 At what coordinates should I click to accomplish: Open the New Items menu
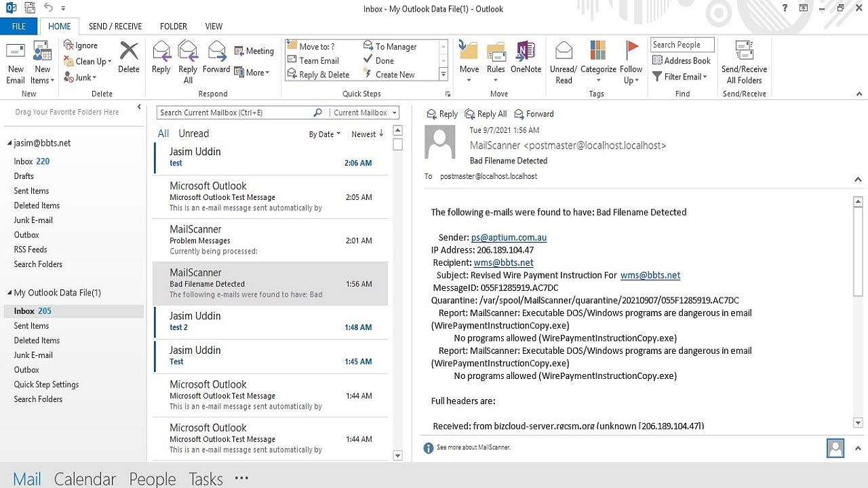42,63
